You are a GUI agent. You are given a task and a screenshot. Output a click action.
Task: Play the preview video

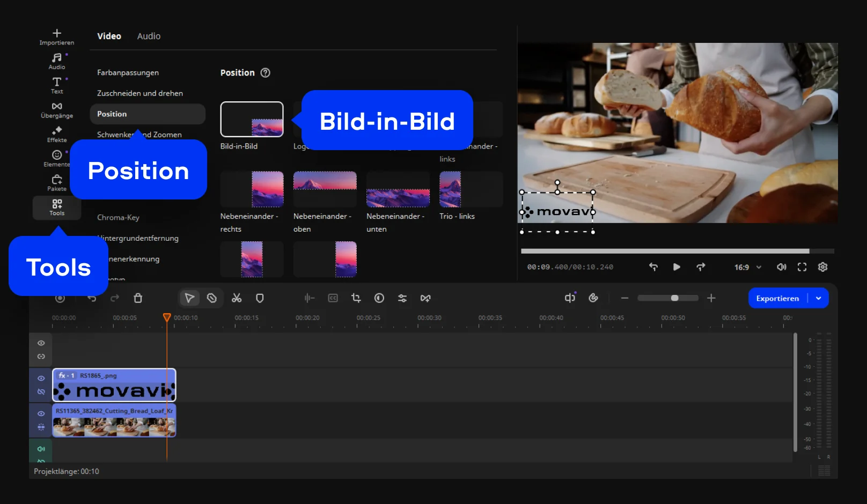677,267
